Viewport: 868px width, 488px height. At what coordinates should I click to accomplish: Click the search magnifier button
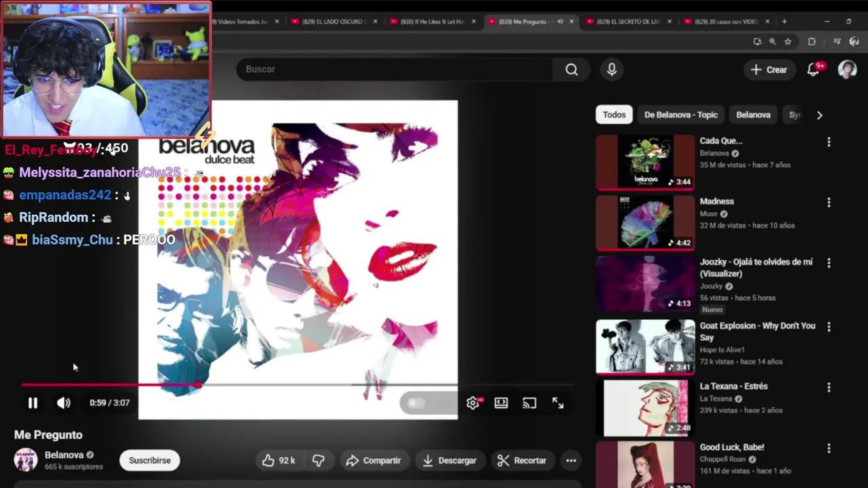pyautogui.click(x=572, y=69)
